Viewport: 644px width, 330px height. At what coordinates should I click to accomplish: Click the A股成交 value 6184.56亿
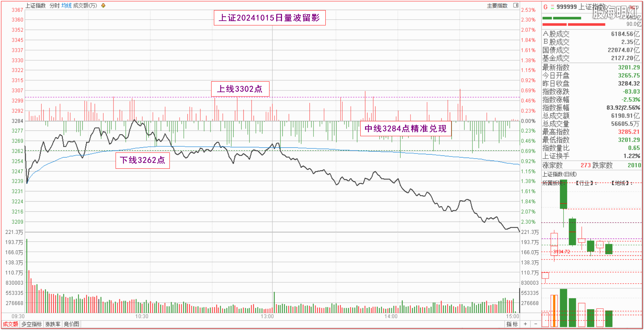pos(625,34)
